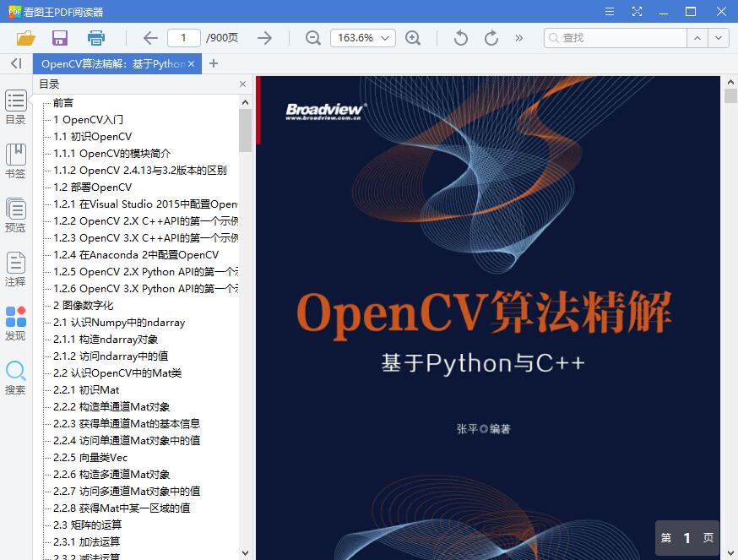Rotate page counterclockwise
This screenshot has height=560, width=738.
461,38
